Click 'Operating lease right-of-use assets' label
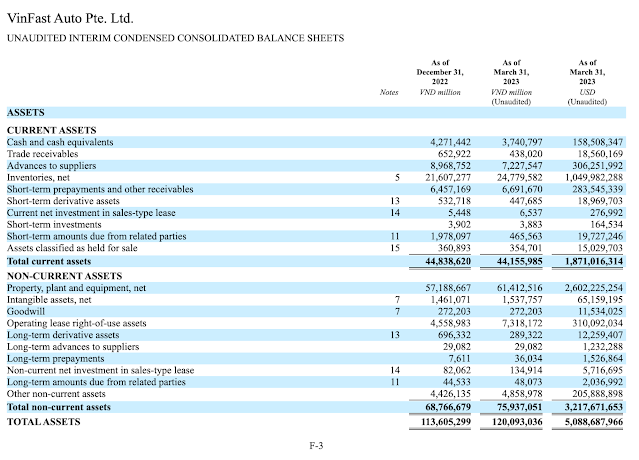Viewport: 639px width, 460px height. coord(77,324)
